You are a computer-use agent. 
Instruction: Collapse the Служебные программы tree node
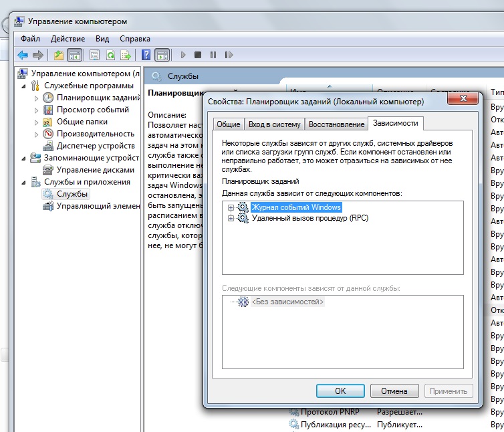pyautogui.click(x=23, y=86)
